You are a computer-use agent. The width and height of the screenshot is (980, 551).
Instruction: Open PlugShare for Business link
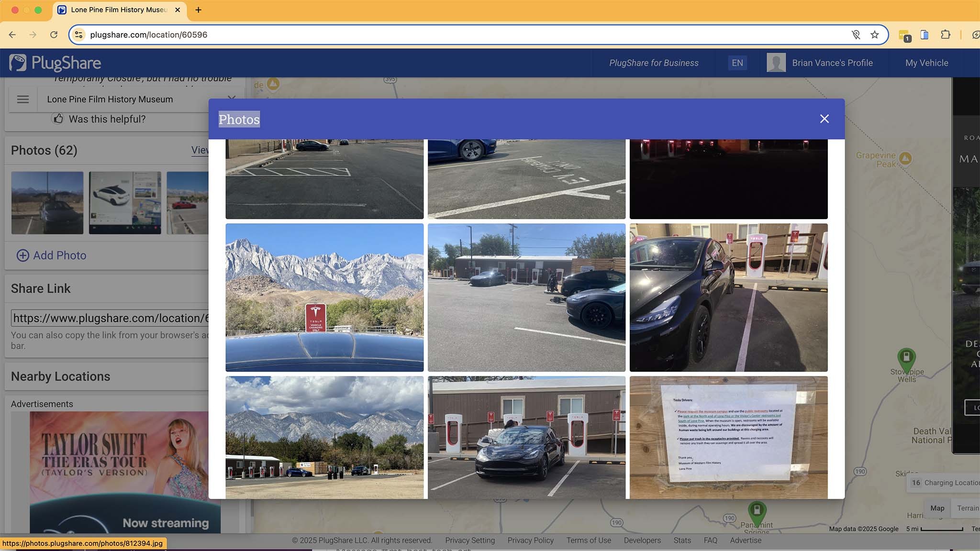[x=654, y=63]
